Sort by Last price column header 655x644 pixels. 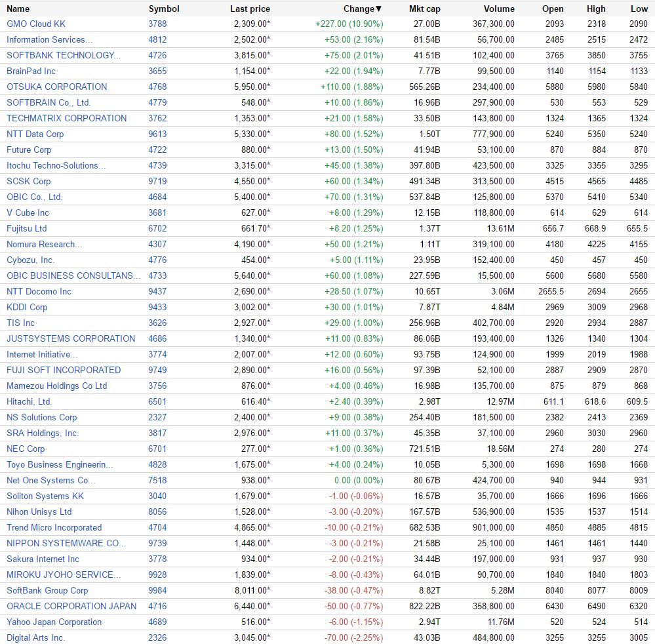tap(250, 9)
